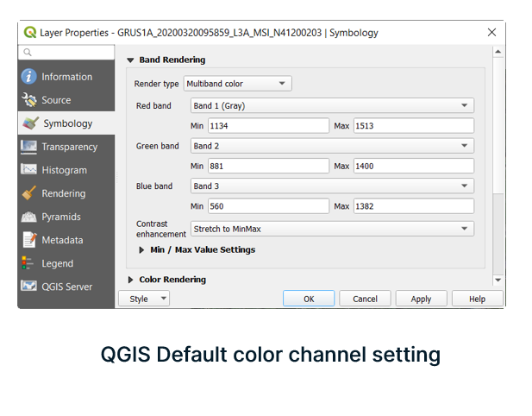This screenshot has height=416, width=532.
Task: Open the Transparency settings icon
Action: (x=29, y=147)
